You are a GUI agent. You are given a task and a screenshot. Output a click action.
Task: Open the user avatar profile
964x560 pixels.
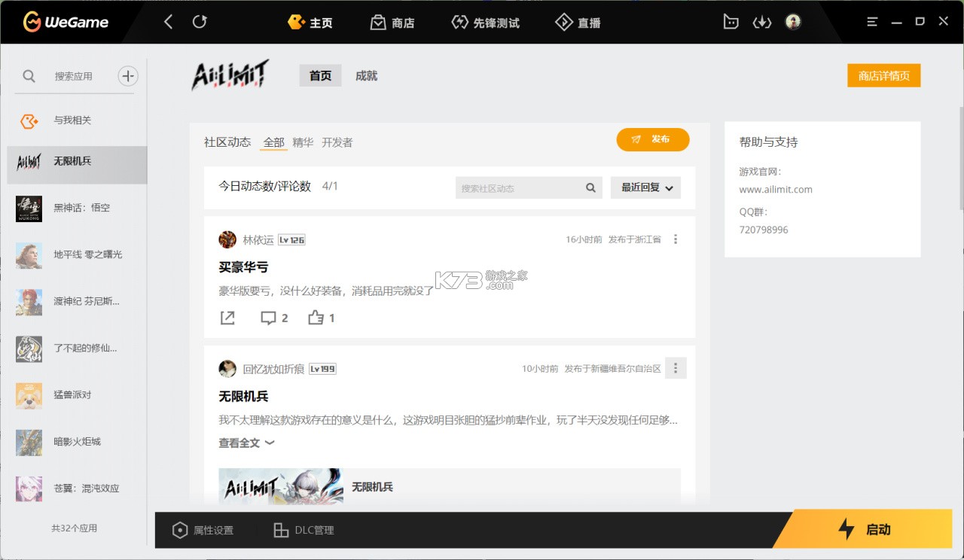pos(793,22)
